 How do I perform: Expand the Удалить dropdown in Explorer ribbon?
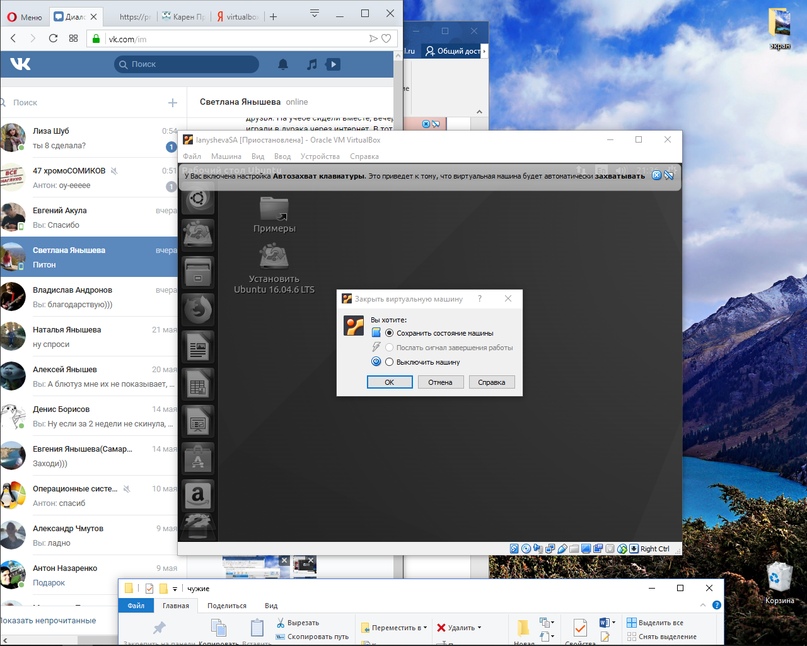click(x=481, y=628)
